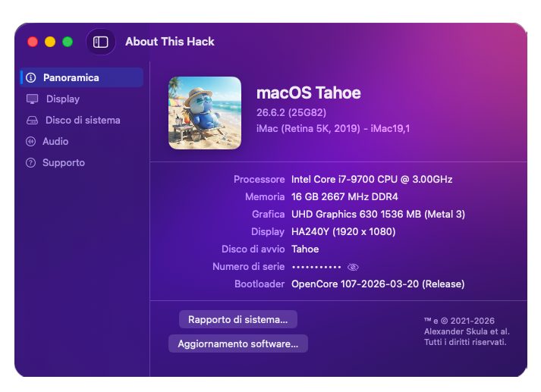Open Rapporto di sistema
Image resolution: width=541 pixels, height=392 pixels.
pos(238,320)
